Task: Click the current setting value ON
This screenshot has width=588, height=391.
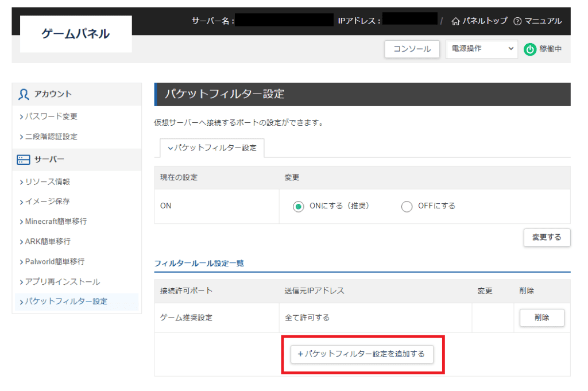Action: [165, 206]
